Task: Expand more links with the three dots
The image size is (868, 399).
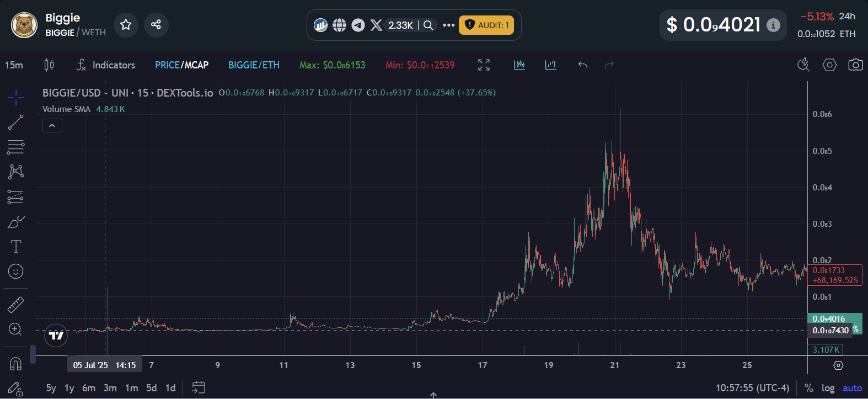Action: tap(448, 25)
